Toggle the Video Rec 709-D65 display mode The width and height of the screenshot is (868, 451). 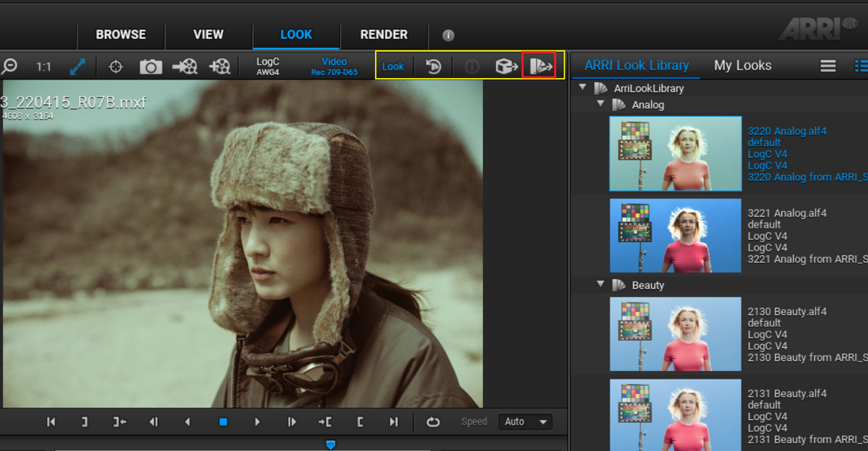click(x=334, y=66)
